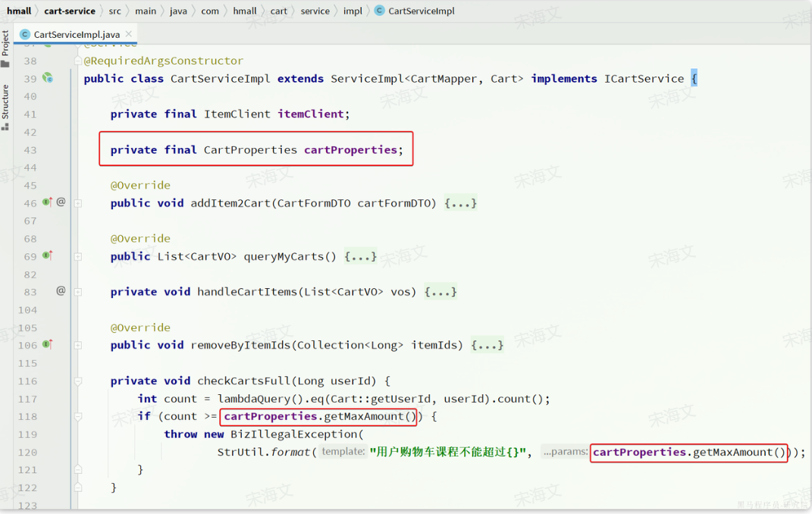Image resolution: width=812 pixels, height=514 pixels.
Task: Click line number 117 in the gutter
Action: point(27,399)
